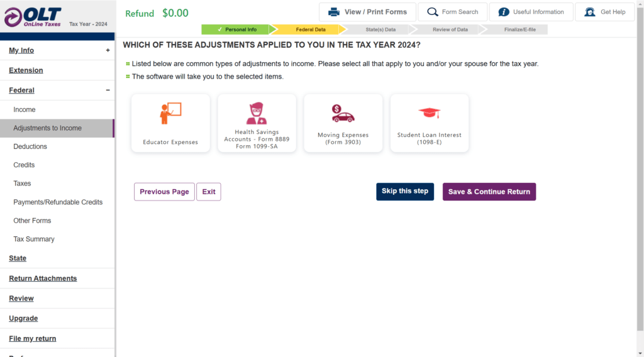
Task: Click the Get Help headset icon
Action: pyautogui.click(x=590, y=12)
